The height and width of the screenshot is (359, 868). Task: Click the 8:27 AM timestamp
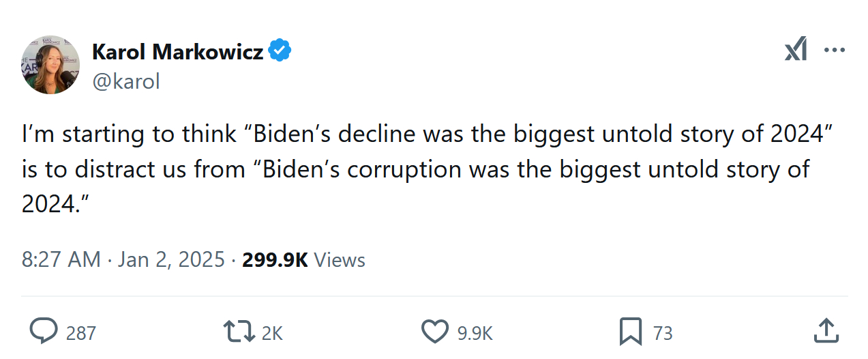click(61, 260)
